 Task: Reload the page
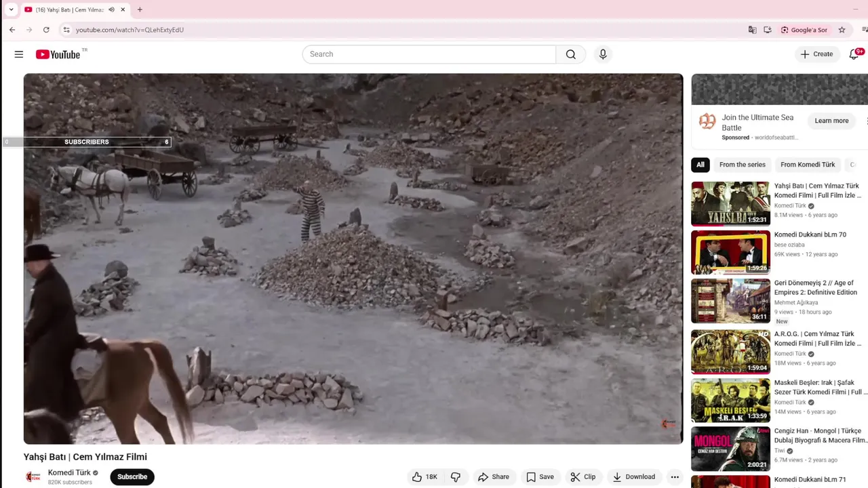46,30
